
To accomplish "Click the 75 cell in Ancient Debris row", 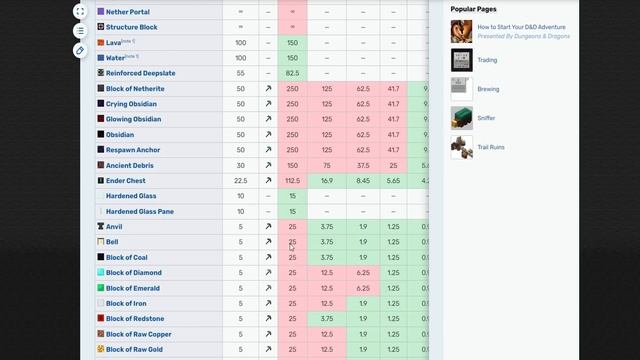I will point(327,165).
